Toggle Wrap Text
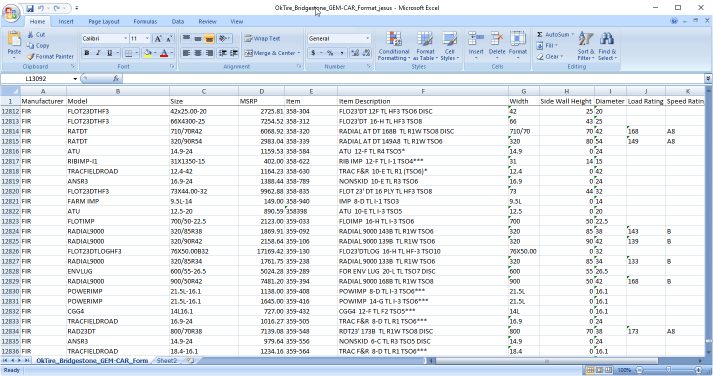The height and width of the screenshot is (376, 713). tap(262, 39)
